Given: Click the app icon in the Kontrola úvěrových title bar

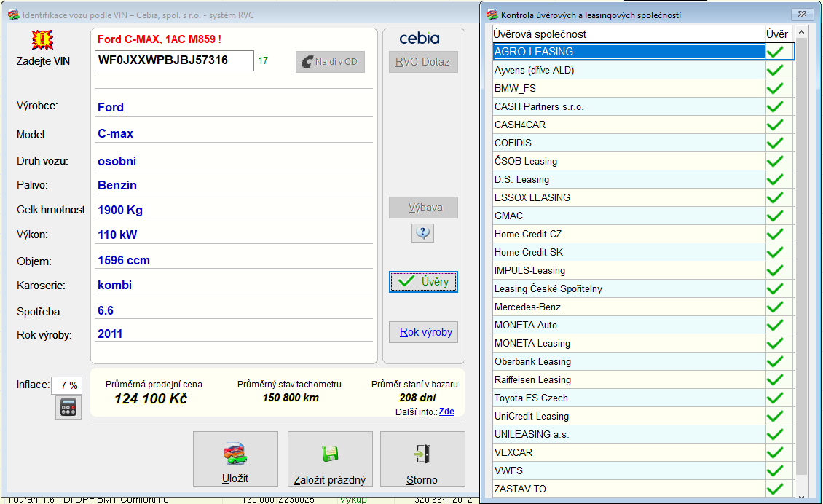Looking at the screenshot, I should pyautogui.click(x=492, y=15).
